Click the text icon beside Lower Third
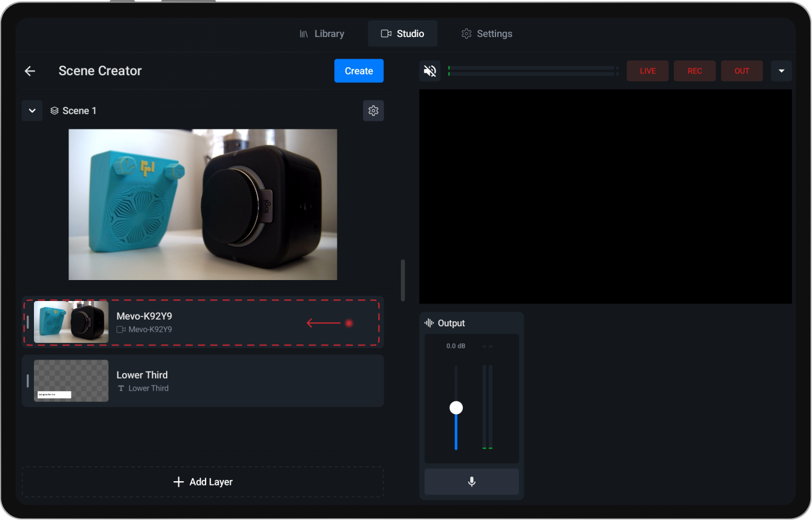This screenshot has width=812, height=520. [x=121, y=388]
